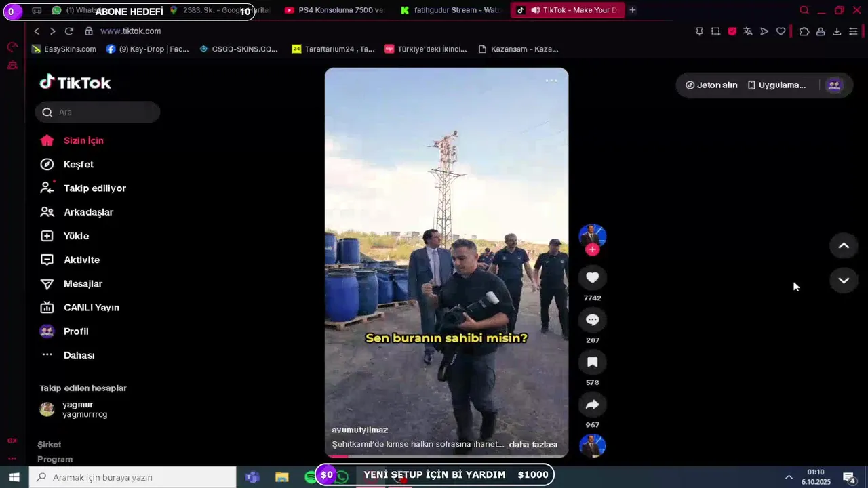The width and height of the screenshot is (868, 488).
Task: Open the profile avatar menu top right
Action: (x=834, y=85)
